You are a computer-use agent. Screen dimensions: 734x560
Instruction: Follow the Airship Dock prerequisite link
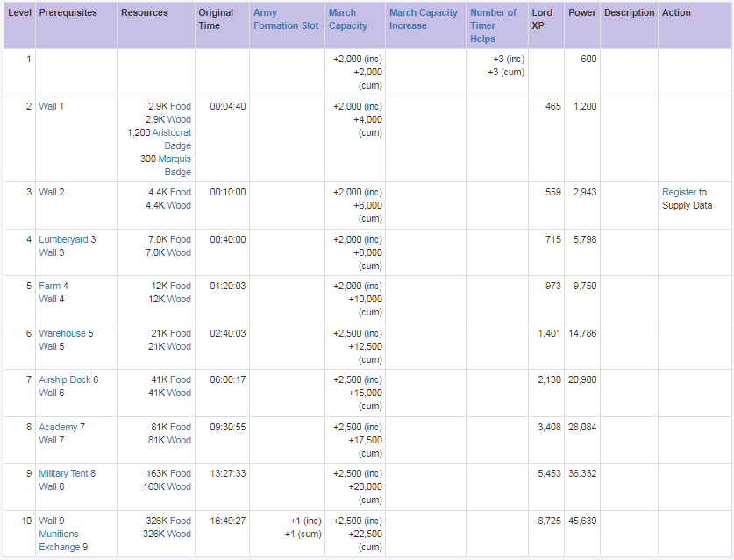[65, 379]
